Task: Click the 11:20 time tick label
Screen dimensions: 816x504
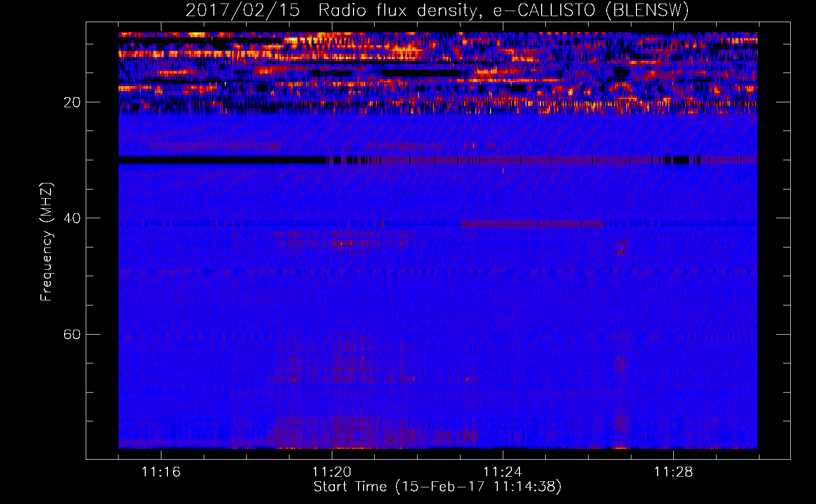Action: (332, 472)
